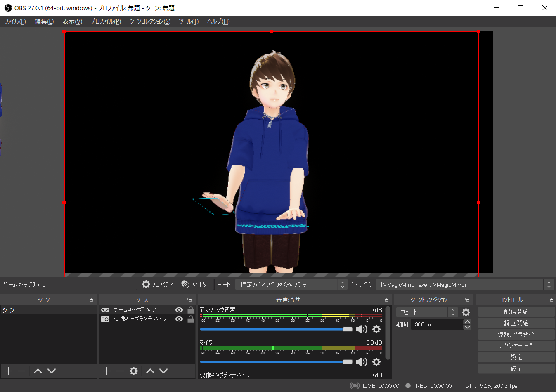Open the ファイル(F) menu
Image resolution: width=556 pixels, height=392 pixels.
(x=15, y=21)
